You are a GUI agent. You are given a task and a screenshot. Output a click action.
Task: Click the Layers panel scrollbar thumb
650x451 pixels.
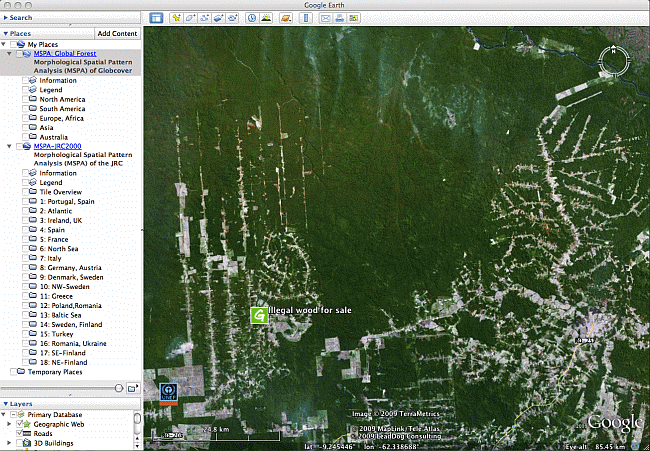pos(138,419)
